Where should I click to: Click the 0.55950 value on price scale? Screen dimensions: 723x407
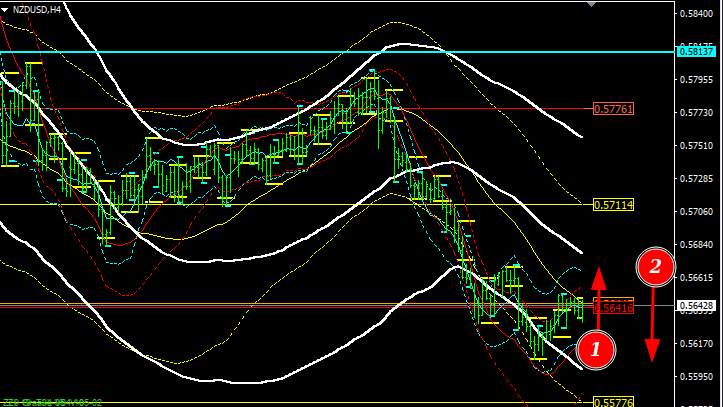tap(696, 376)
